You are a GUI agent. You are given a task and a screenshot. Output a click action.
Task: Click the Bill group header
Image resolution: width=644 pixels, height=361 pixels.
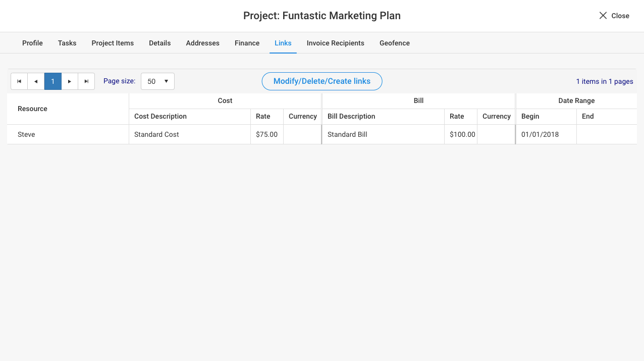(418, 100)
